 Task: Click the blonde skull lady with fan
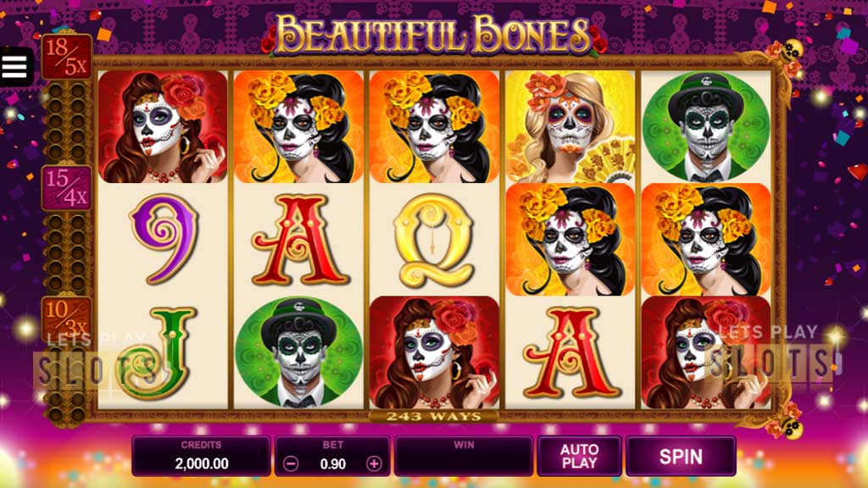click(x=570, y=127)
